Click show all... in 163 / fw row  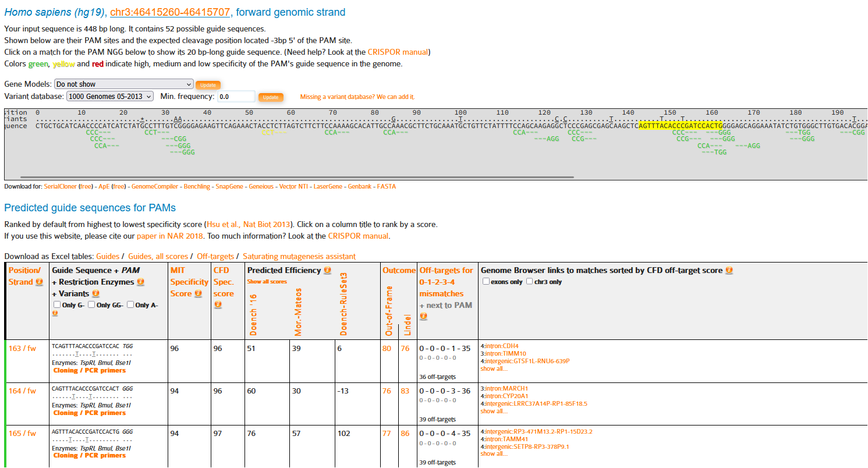pos(494,368)
